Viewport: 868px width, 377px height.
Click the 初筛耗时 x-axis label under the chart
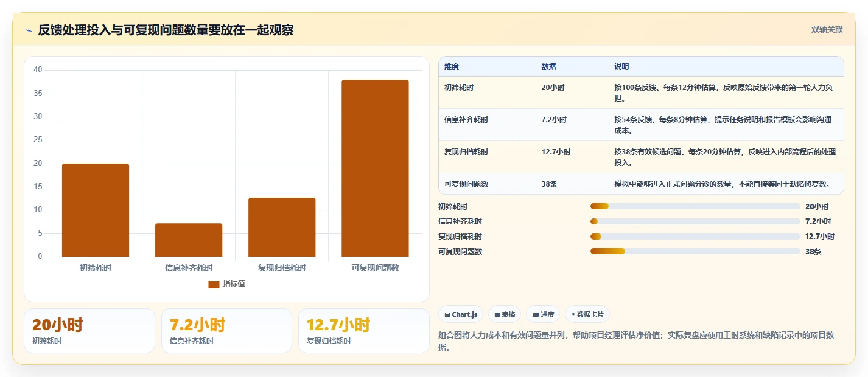click(96, 268)
